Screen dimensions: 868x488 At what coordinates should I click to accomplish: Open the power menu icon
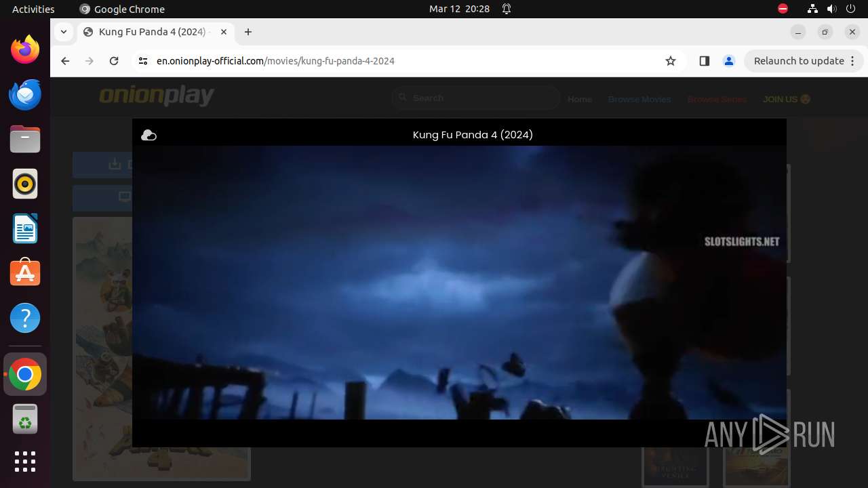tap(851, 9)
